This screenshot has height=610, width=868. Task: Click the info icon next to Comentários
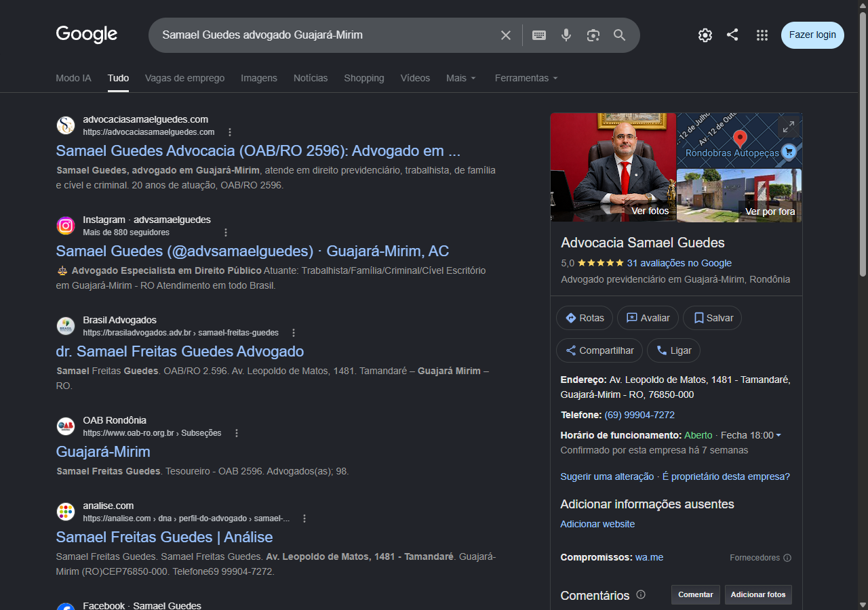(641, 594)
